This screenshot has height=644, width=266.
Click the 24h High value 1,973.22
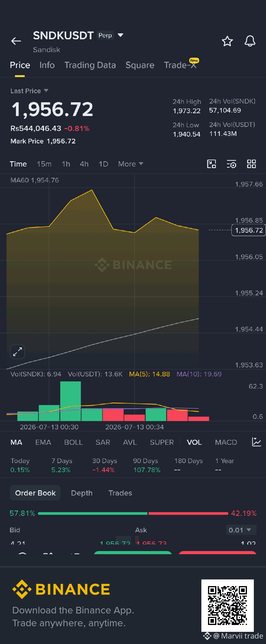pyautogui.click(x=187, y=111)
